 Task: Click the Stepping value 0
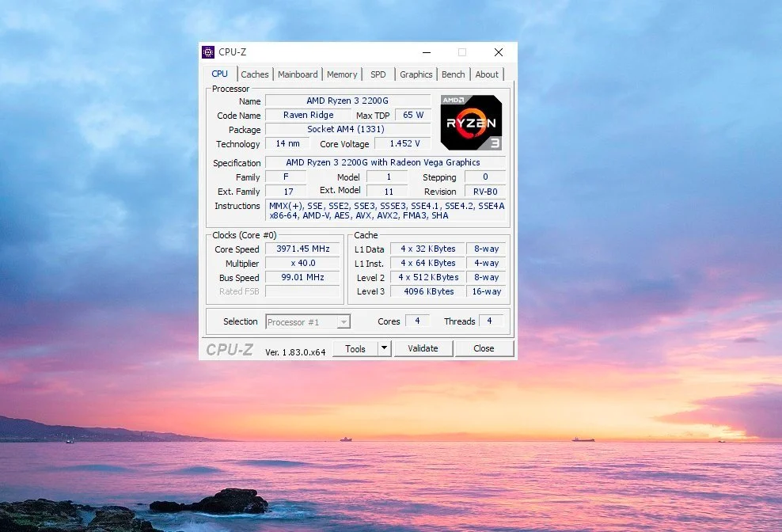485,177
